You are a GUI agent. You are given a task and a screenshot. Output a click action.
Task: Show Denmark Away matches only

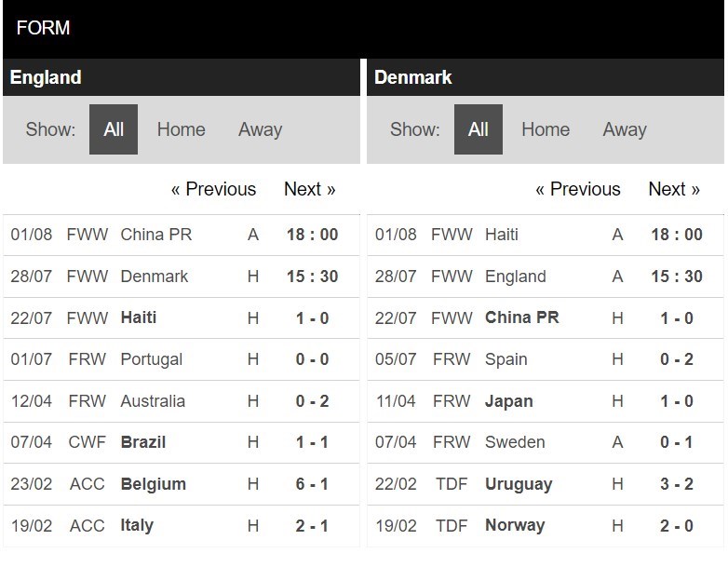[625, 129]
